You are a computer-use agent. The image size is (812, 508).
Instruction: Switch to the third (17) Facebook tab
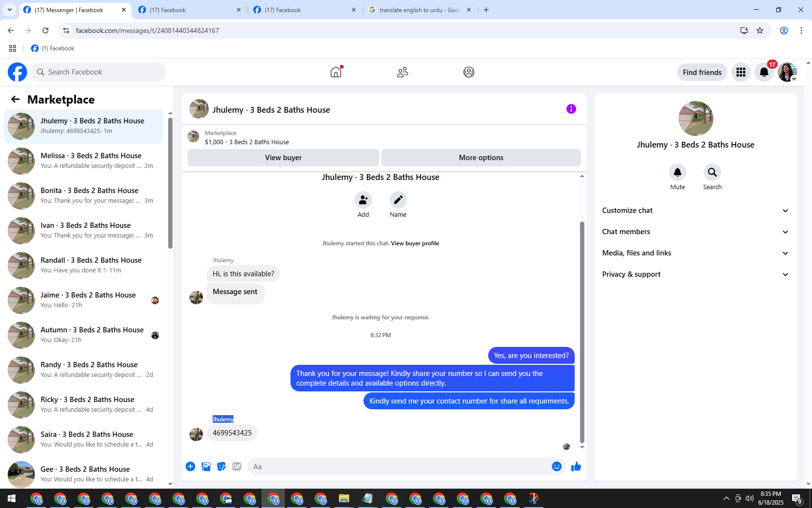pos(305,10)
